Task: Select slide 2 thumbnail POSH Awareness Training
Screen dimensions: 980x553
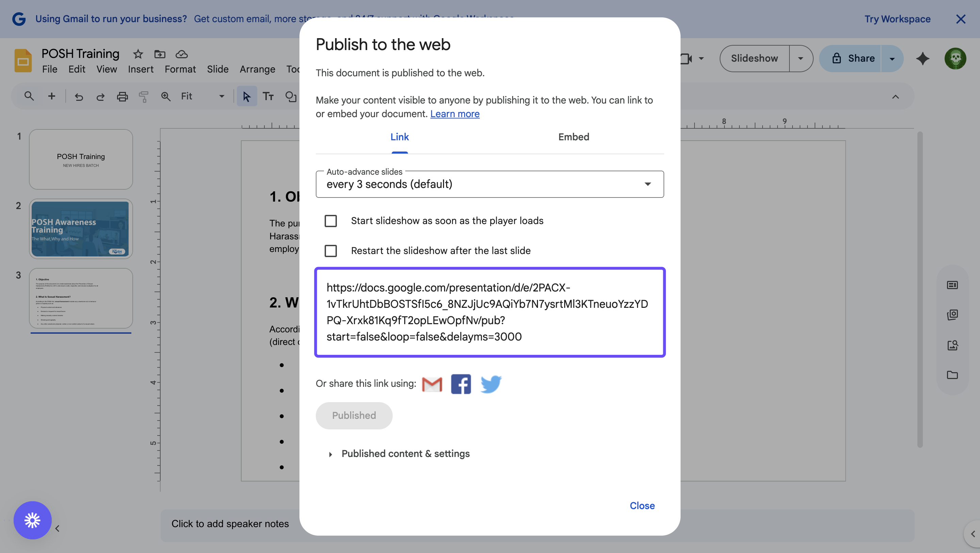Action: [x=81, y=229]
